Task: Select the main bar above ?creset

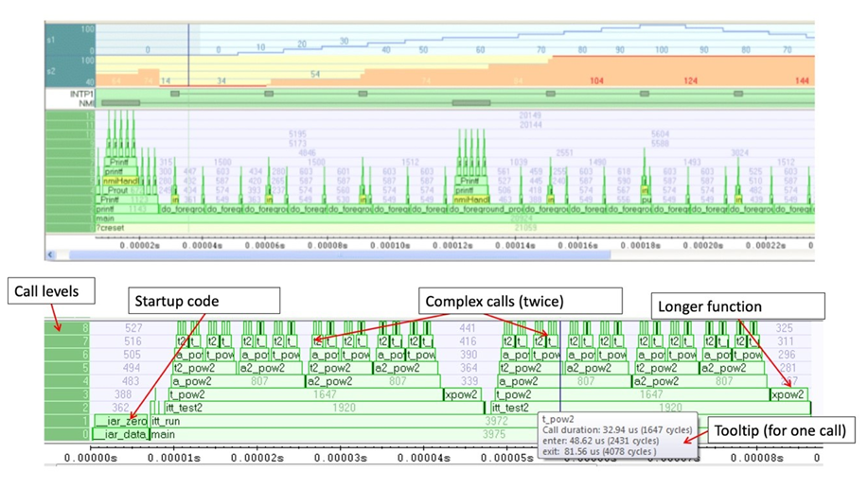Action: click(454, 218)
